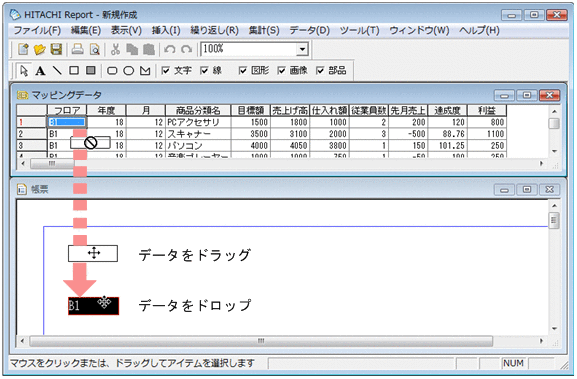Select the rounded rectangle tool

(112, 71)
